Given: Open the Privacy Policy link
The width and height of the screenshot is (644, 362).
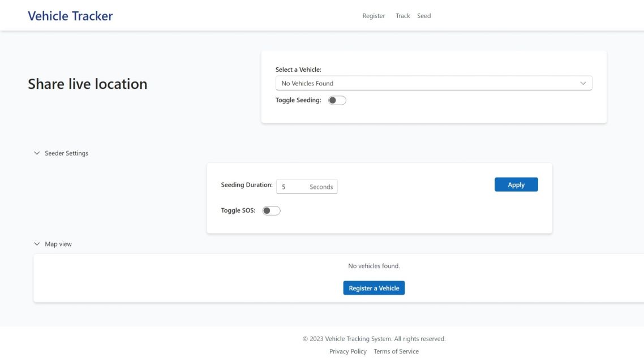Looking at the screenshot, I should coord(347,351).
